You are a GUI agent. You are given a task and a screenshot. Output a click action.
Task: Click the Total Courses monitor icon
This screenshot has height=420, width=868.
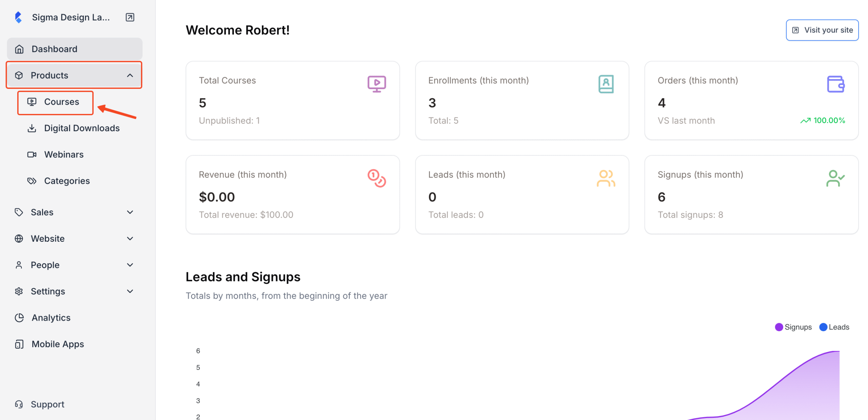[x=376, y=84]
